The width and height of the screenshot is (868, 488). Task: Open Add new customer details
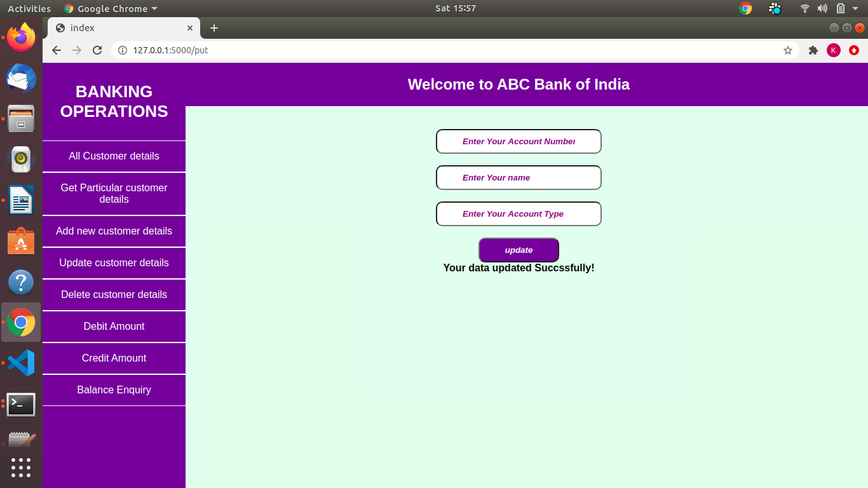click(x=114, y=231)
